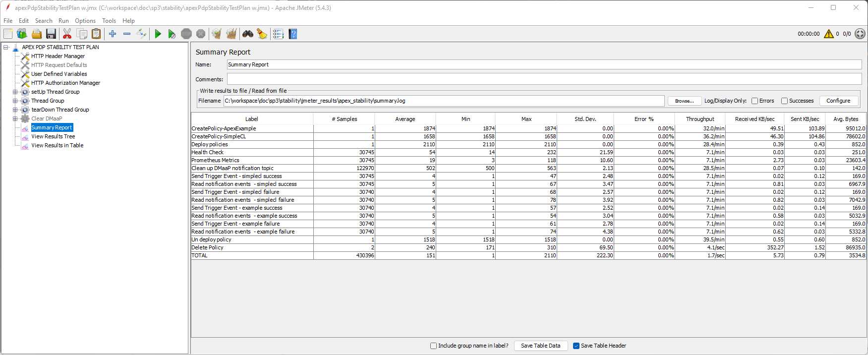The image size is (868, 355).
Task: Expand the Clear DMaaP node
Action: click(x=15, y=118)
